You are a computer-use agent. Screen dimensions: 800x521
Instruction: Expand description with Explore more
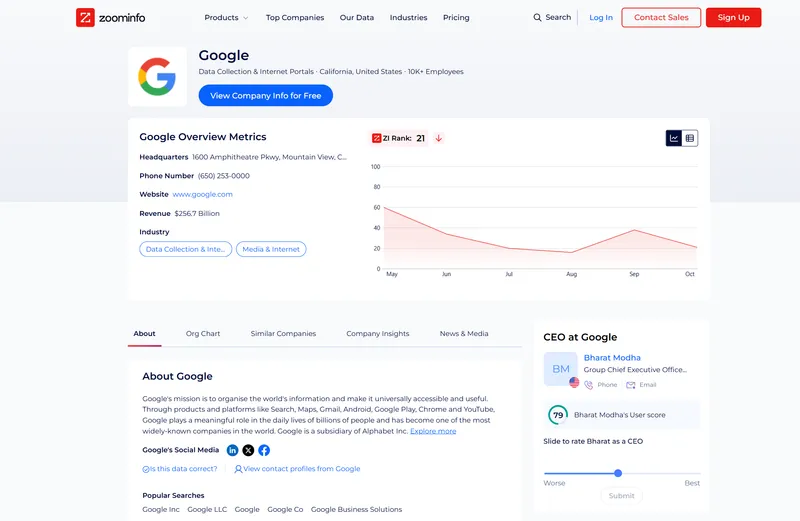[x=433, y=431]
